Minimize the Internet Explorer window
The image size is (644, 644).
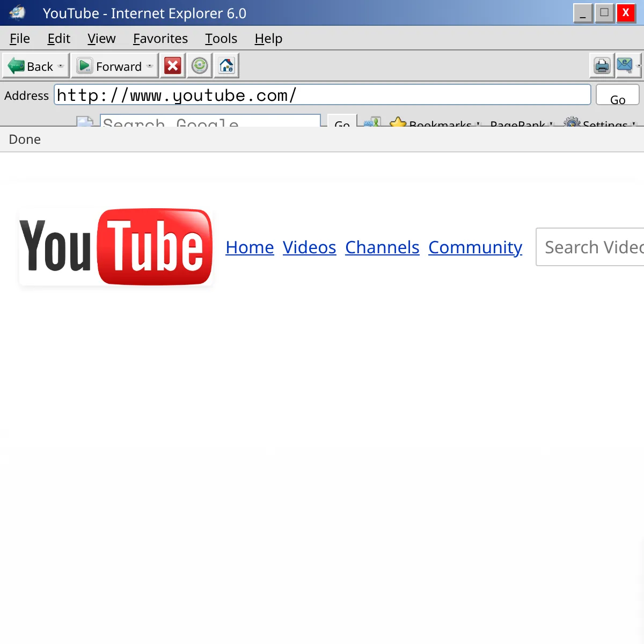583,13
